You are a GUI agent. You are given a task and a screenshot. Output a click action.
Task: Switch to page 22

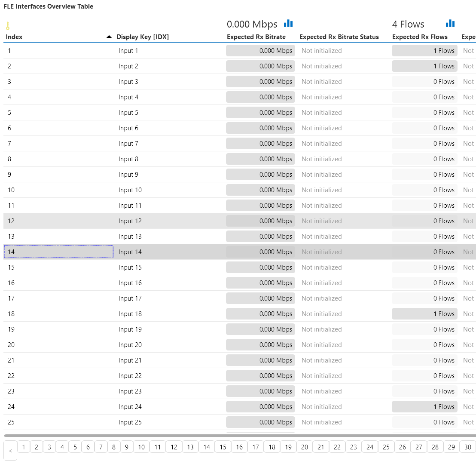pos(337,447)
